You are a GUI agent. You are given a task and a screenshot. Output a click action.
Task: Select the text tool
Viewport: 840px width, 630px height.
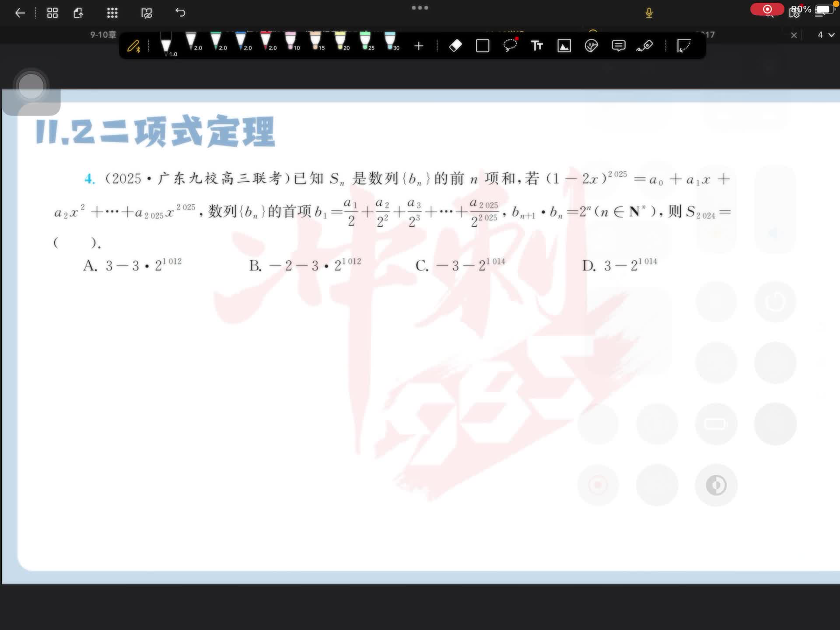coord(537,45)
